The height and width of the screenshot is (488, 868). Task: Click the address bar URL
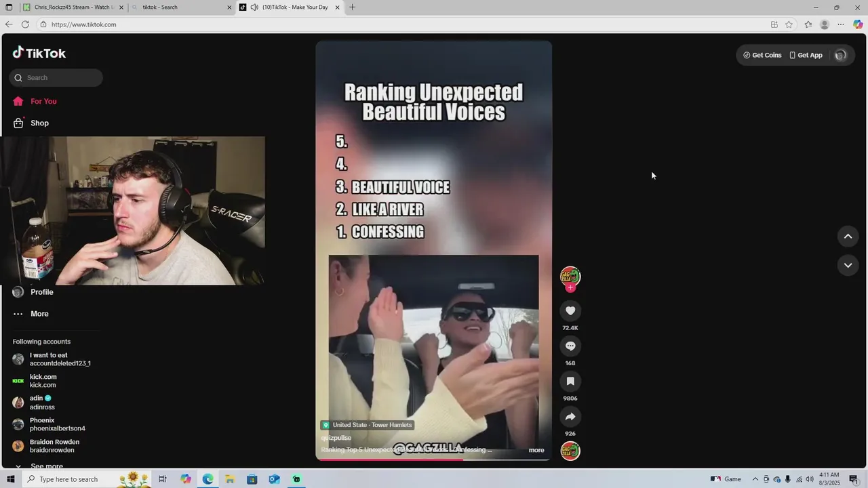point(83,24)
